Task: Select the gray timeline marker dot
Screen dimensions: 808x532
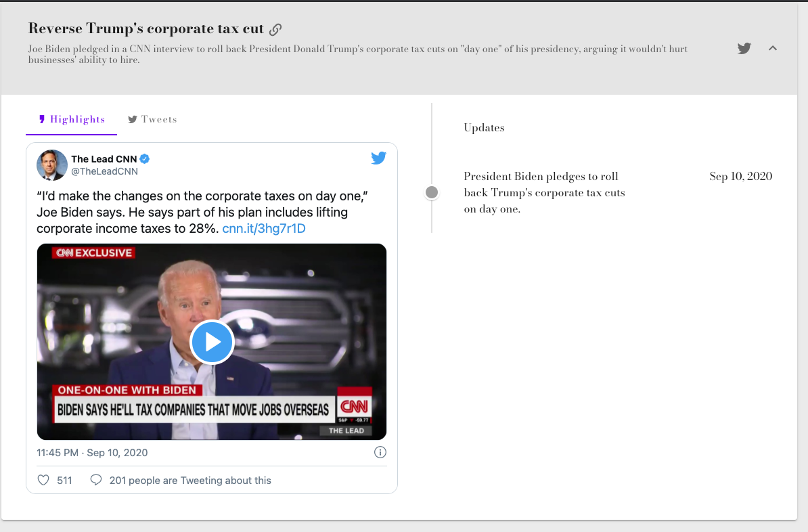Action: pyautogui.click(x=431, y=192)
